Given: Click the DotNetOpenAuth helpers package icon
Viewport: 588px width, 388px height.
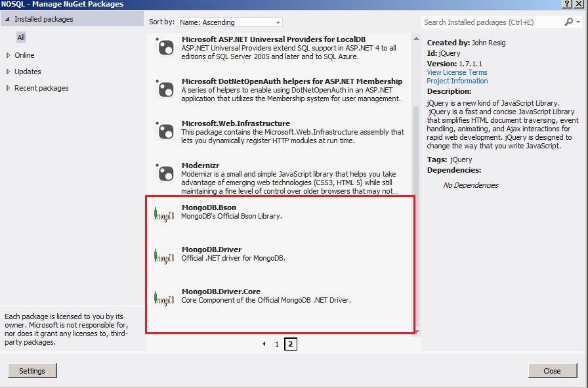Looking at the screenshot, I should 164,89.
